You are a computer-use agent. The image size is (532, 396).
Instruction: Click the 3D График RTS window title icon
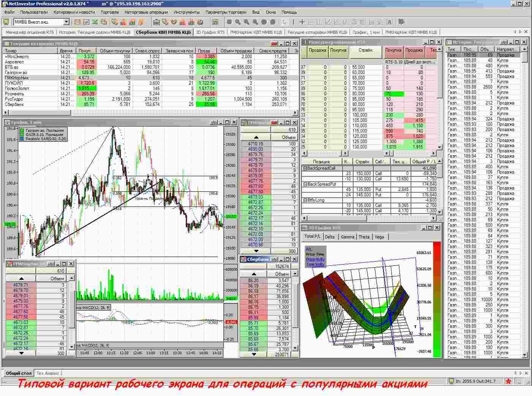305,228
